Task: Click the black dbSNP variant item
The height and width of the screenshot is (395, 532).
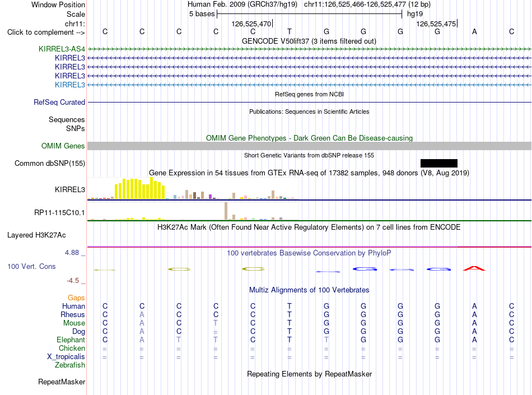Action: [x=438, y=163]
